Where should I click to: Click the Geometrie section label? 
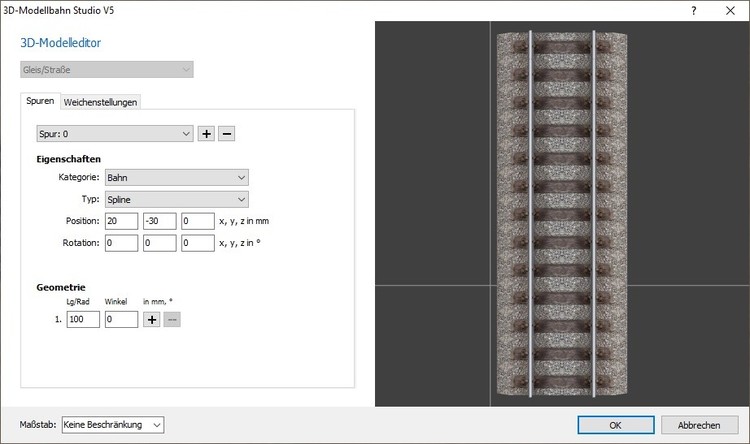(61, 288)
